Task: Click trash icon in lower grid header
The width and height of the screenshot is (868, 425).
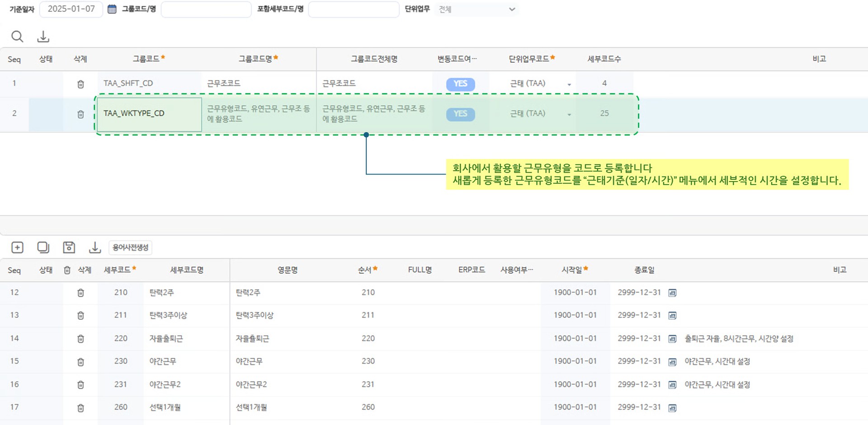Action: click(67, 270)
